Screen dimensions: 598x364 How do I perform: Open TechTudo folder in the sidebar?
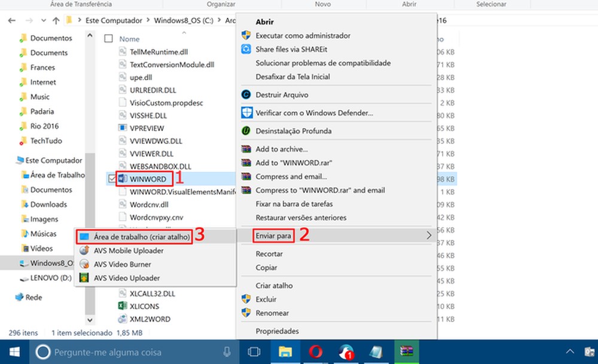click(x=46, y=140)
